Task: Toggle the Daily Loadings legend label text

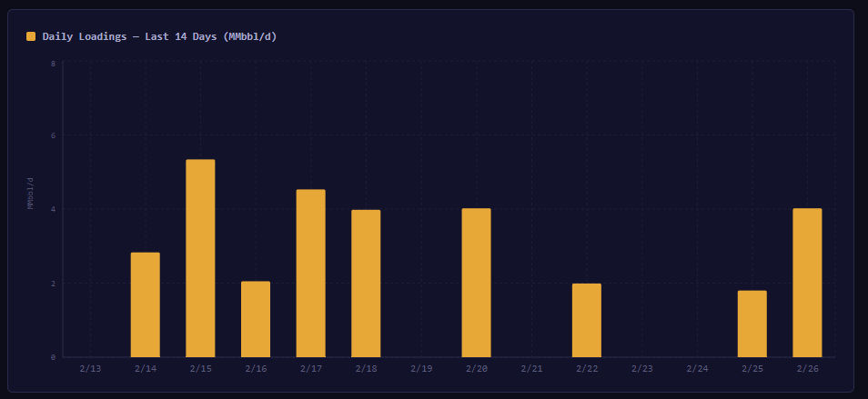Action: (159, 36)
